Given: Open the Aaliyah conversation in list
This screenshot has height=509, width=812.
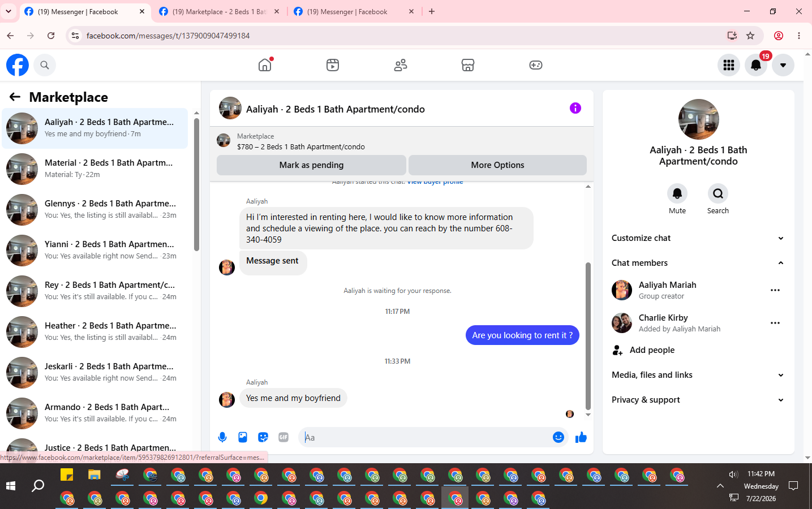Looking at the screenshot, I should pyautogui.click(x=95, y=128).
